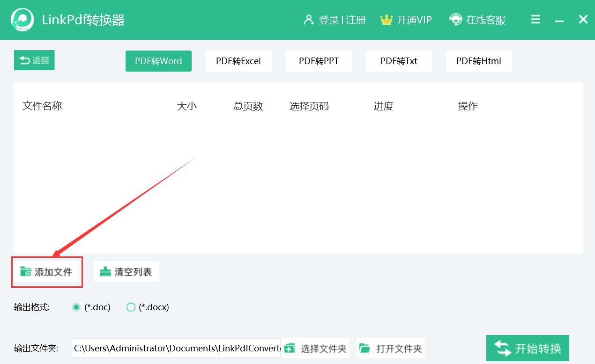Open the hamburger menu
Viewport: 595px width, 364px height.
[x=535, y=20]
